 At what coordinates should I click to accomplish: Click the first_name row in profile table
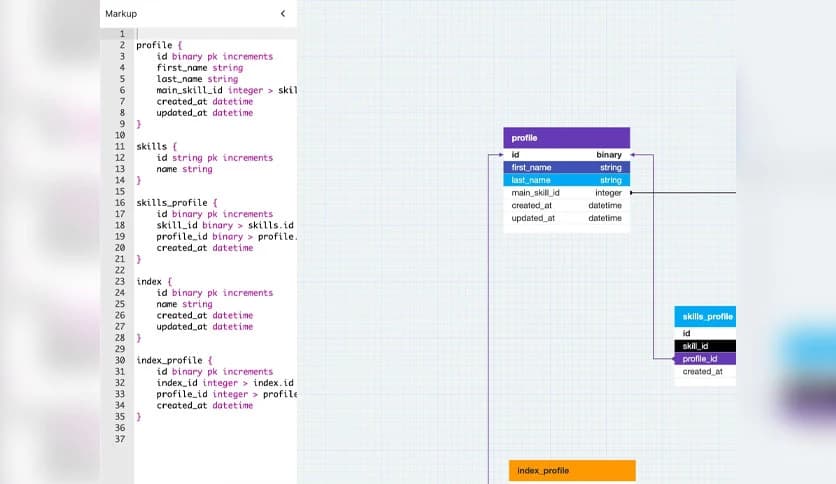(566, 168)
